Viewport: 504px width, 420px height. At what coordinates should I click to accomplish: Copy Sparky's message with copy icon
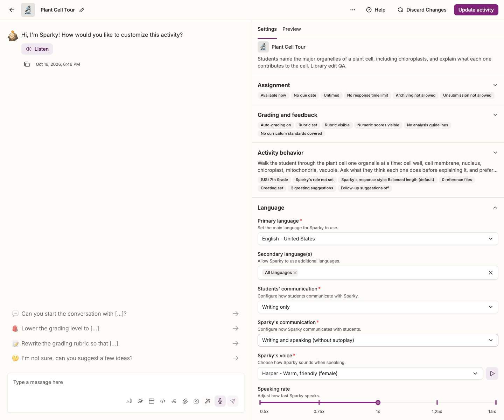[x=27, y=64]
